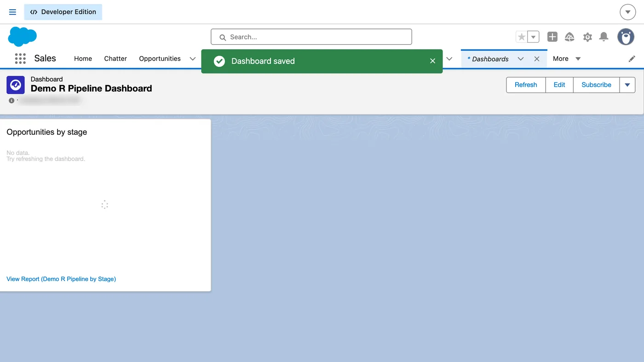The width and height of the screenshot is (644, 362).
Task: Open the Notifications bell
Action: tap(604, 37)
